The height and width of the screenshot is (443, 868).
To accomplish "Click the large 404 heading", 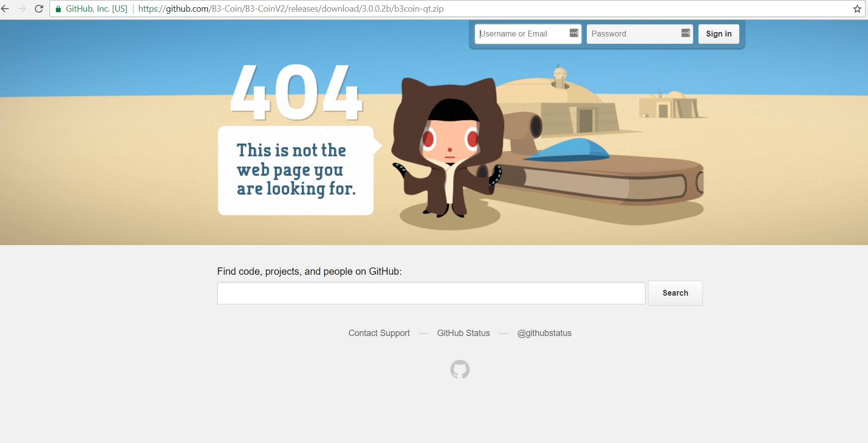I will pos(297,92).
